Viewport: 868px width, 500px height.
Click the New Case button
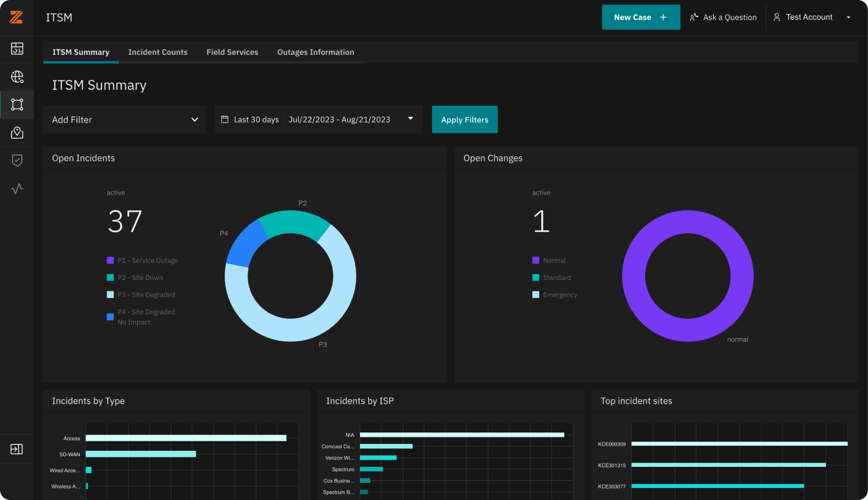click(x=641, y=17)
